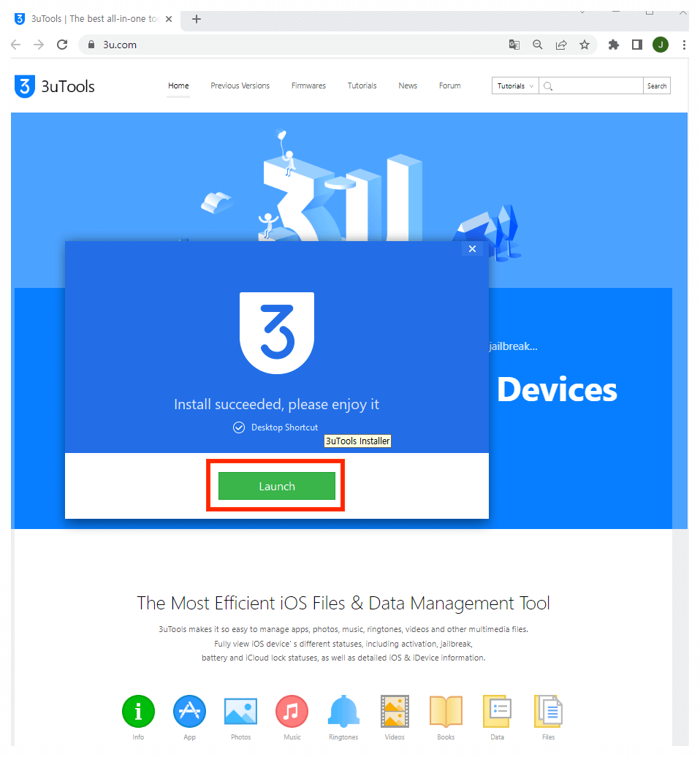Open Previous Versions page
Image resolution: width=700 pixels, height=757 pixels.
click(240, 85)
